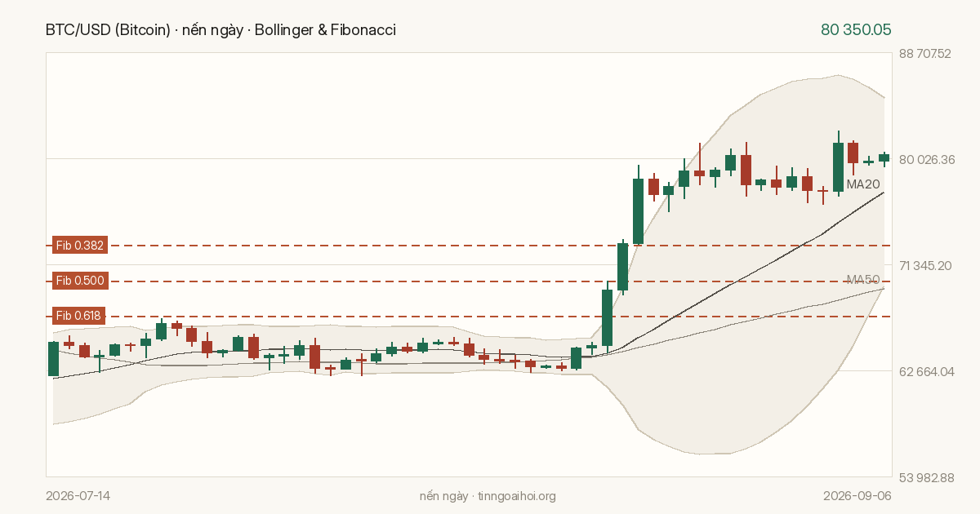The height and width of the screenshot is (514, 980).
Task: Click the 53 982.88 price axis label
Action: coord(926,477)
